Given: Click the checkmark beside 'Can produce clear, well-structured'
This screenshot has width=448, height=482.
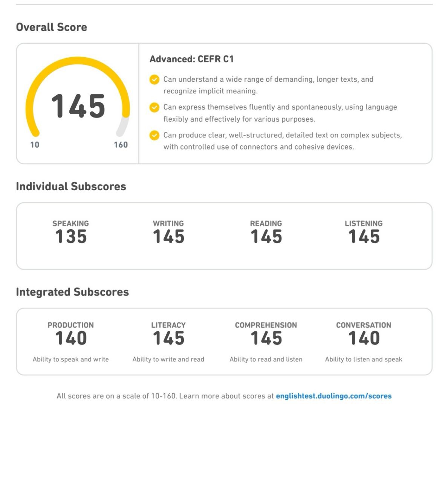Looking at the screenshot, I should pos(154,135).
